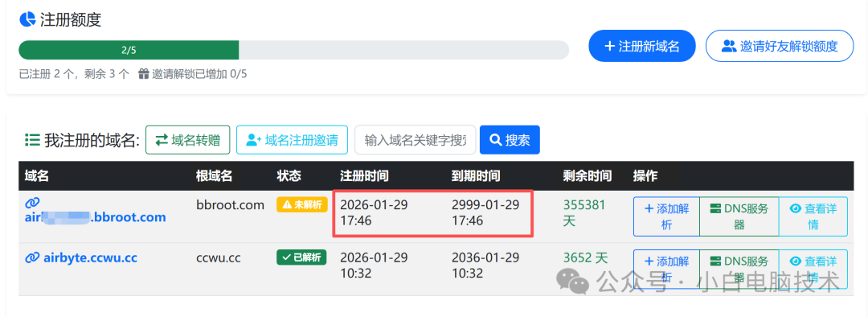Open the 域名注册邀请 button
868x317 pixels.
293,140
